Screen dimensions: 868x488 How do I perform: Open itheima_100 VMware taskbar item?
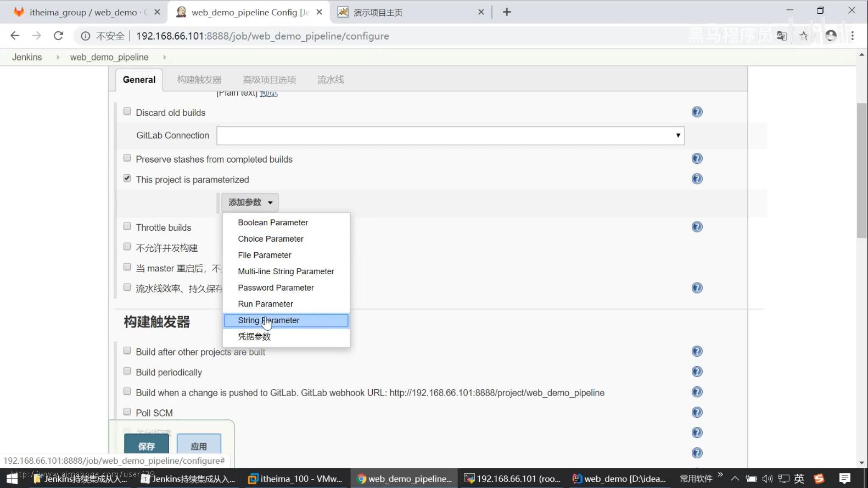click(295, 479)
